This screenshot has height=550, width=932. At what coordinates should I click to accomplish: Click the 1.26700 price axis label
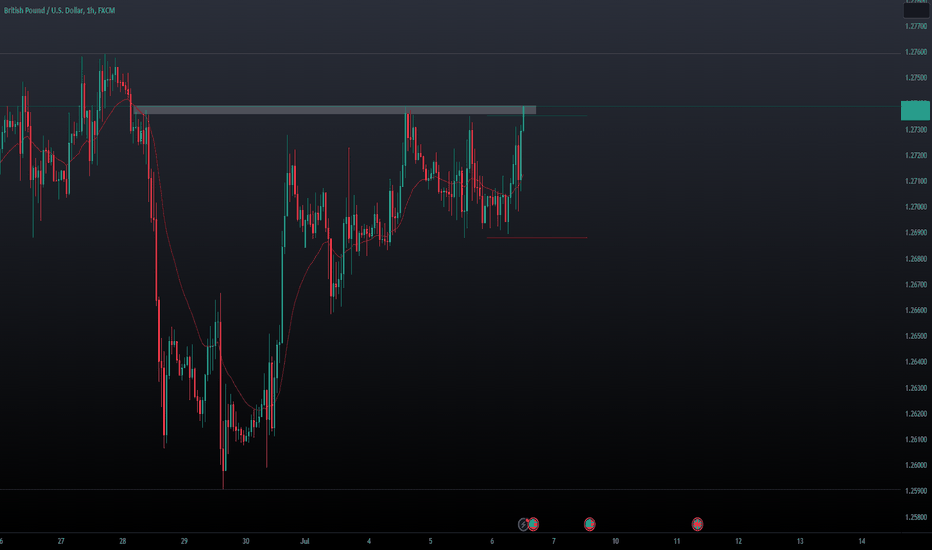click(x=916, y=284)
